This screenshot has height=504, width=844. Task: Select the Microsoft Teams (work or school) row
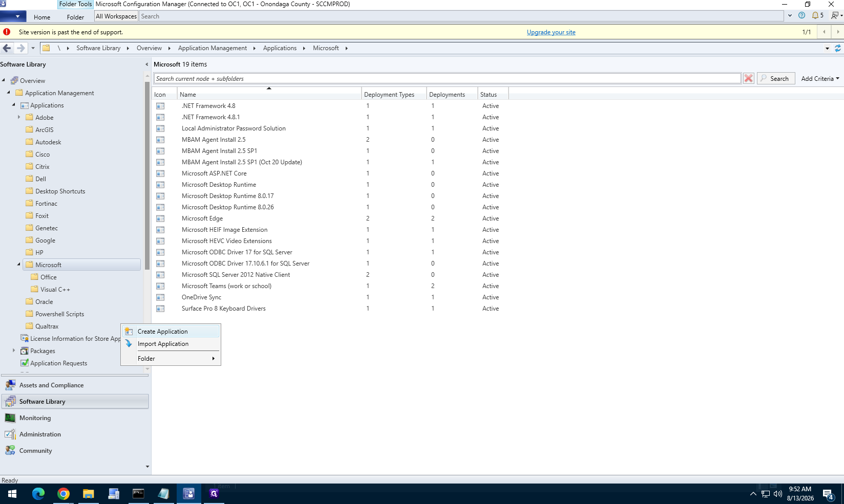coord(331,286)
